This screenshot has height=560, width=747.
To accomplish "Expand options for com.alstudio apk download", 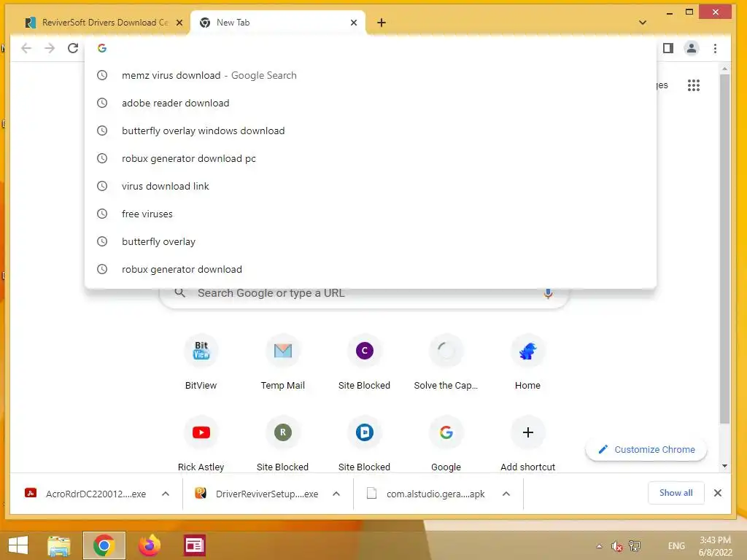I will tap(506, 494).
